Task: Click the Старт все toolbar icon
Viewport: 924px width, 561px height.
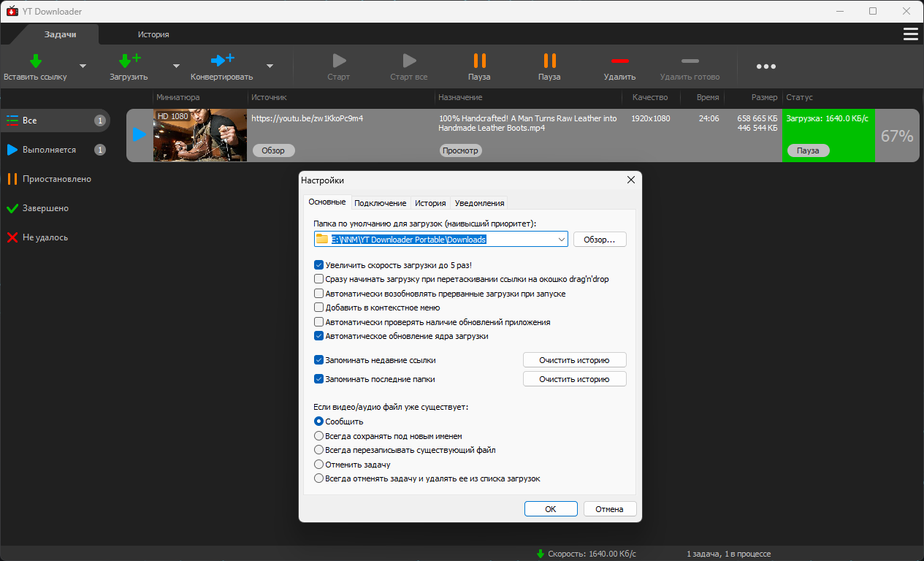Action: (x=409, y=61)
